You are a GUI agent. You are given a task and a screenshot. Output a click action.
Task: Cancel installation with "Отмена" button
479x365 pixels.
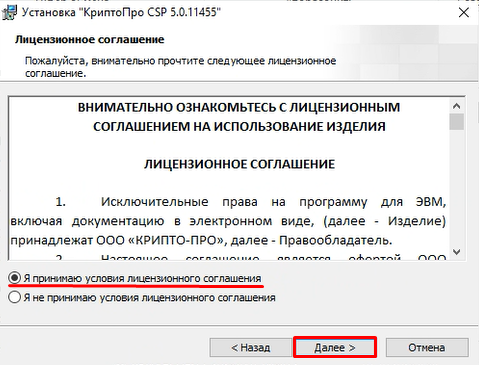point(427,347)
